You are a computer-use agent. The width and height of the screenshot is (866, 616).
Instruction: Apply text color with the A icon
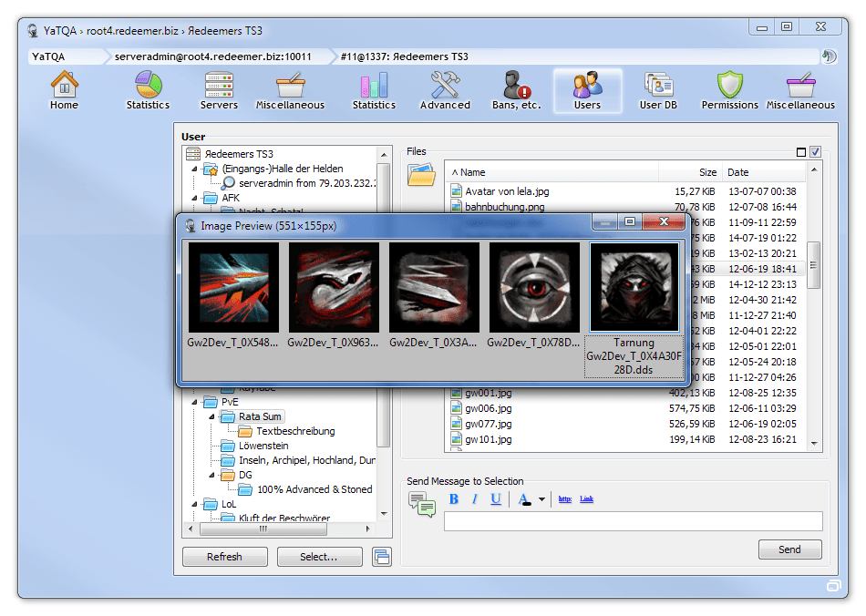[x=524, y=499]
